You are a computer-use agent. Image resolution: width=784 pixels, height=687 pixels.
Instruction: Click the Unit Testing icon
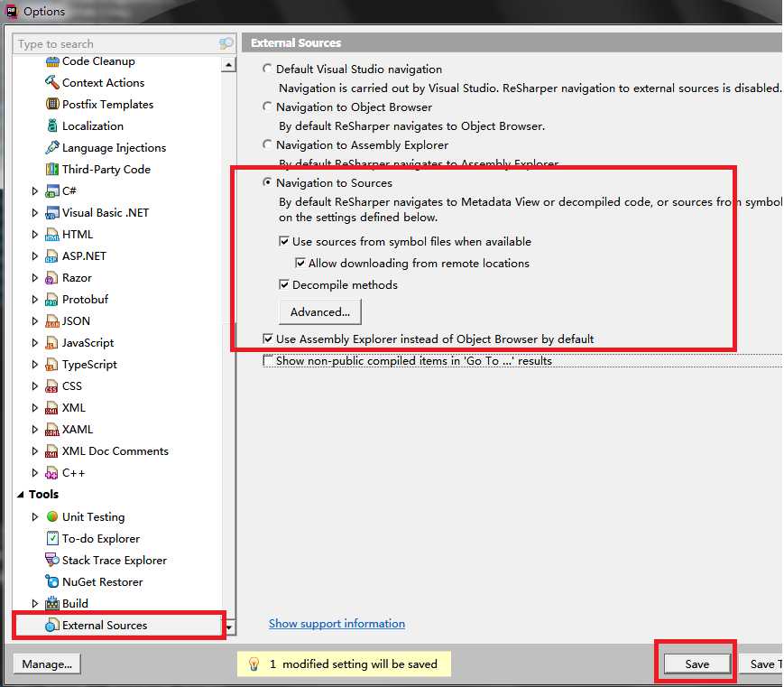pyautogui.click(x=52, y=516)
